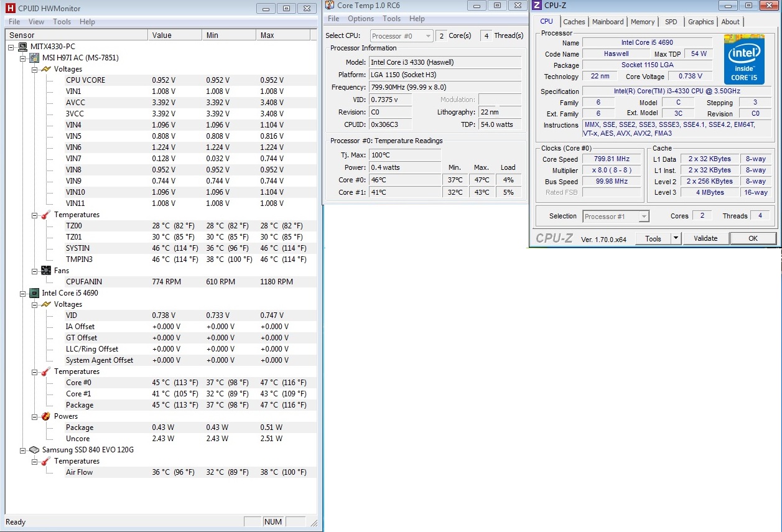782x532 pixels.
Task: Click the HWMonitor resize grip in status bar
Action: [314, 523]
